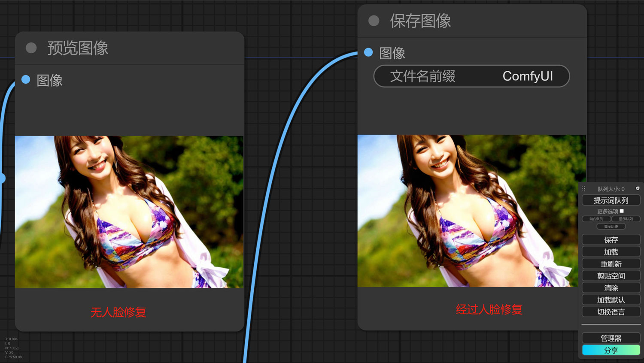Collapse the 保存图像 node using its dot
This screenshot has width=644, height=363.
click(x=374, y=21)
